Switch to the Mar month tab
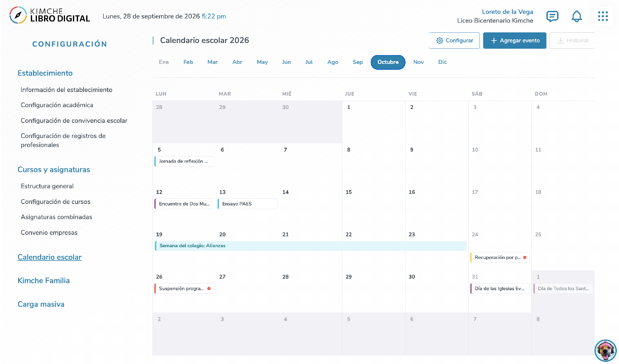Screen dimensions: 619x364 point(212,62)
